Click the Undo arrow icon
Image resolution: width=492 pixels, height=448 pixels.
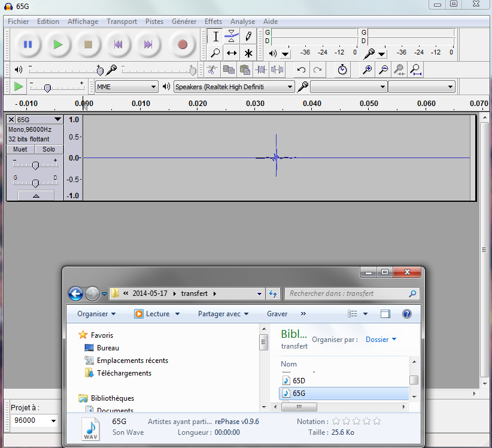[x=302, y=69]
